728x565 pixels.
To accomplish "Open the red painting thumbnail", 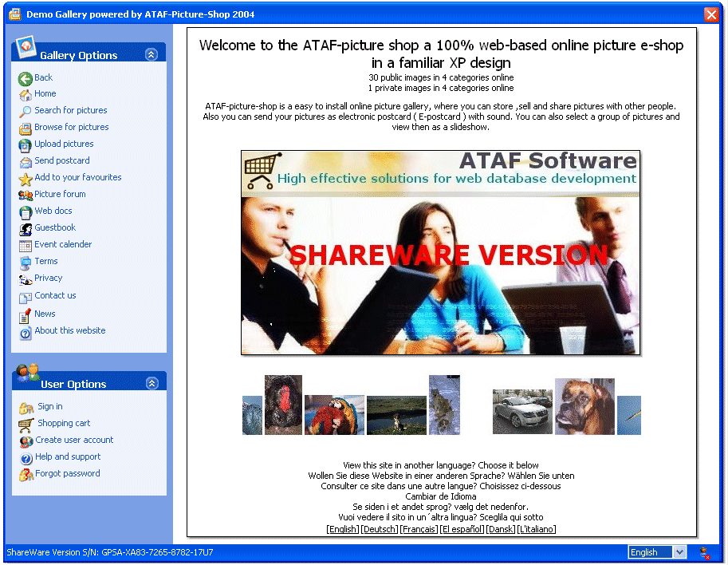I will 283,405.
